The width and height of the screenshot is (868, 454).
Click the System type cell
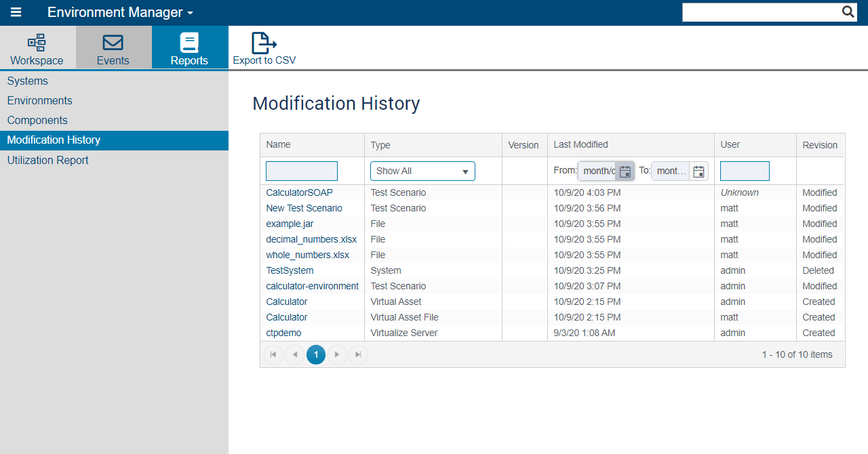pyautogui.click(x=386, y=270)
